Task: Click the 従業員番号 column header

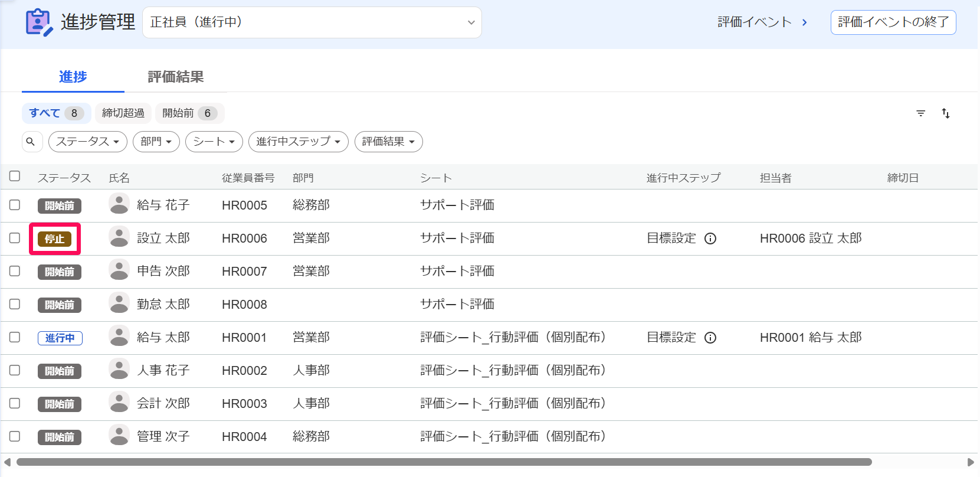Action: click(x=248, y=178)
